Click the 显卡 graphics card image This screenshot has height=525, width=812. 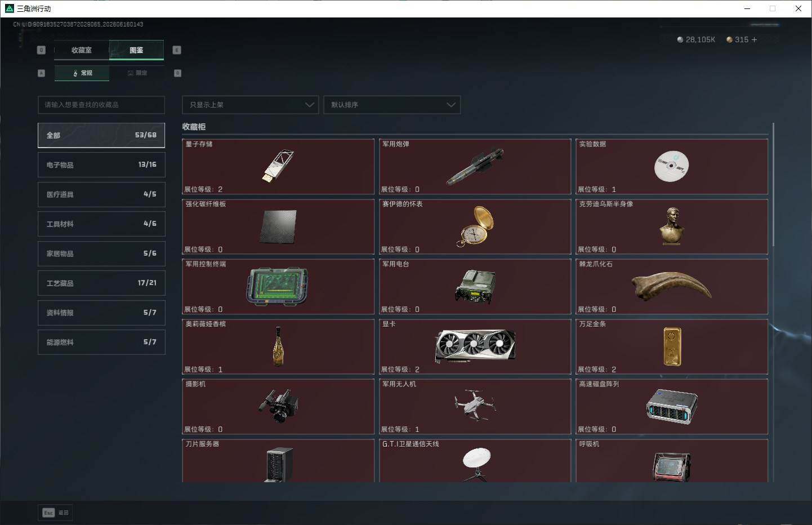[475, 346]
